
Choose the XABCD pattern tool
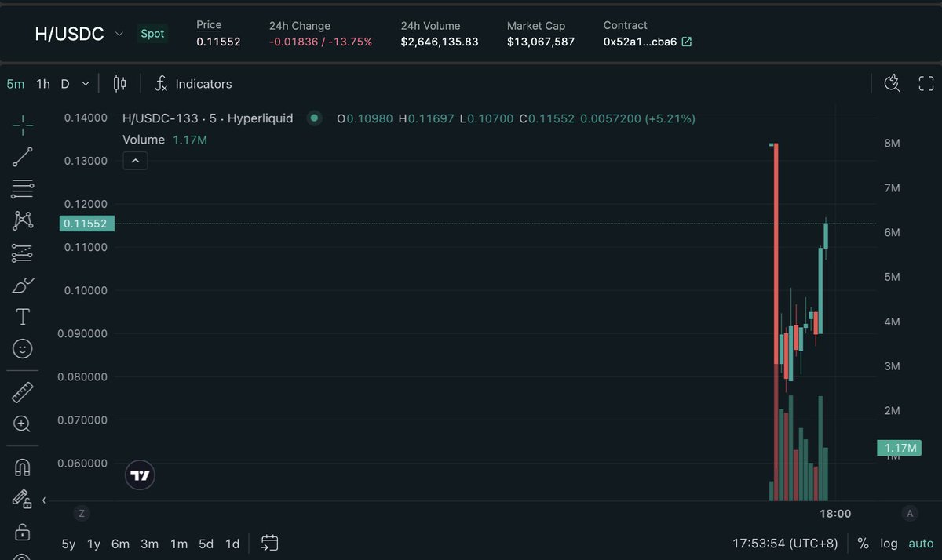point(23,221)
